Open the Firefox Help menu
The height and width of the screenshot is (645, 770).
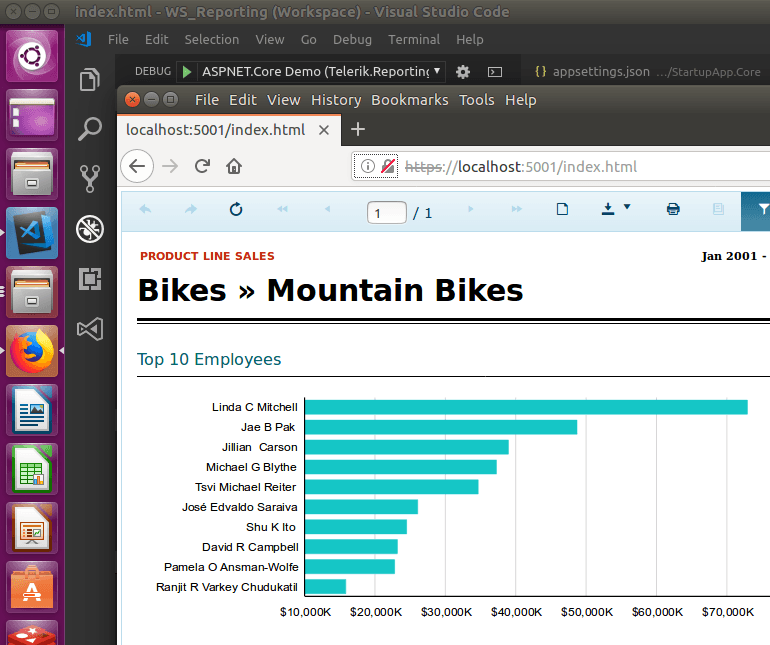tap(521, 100)
